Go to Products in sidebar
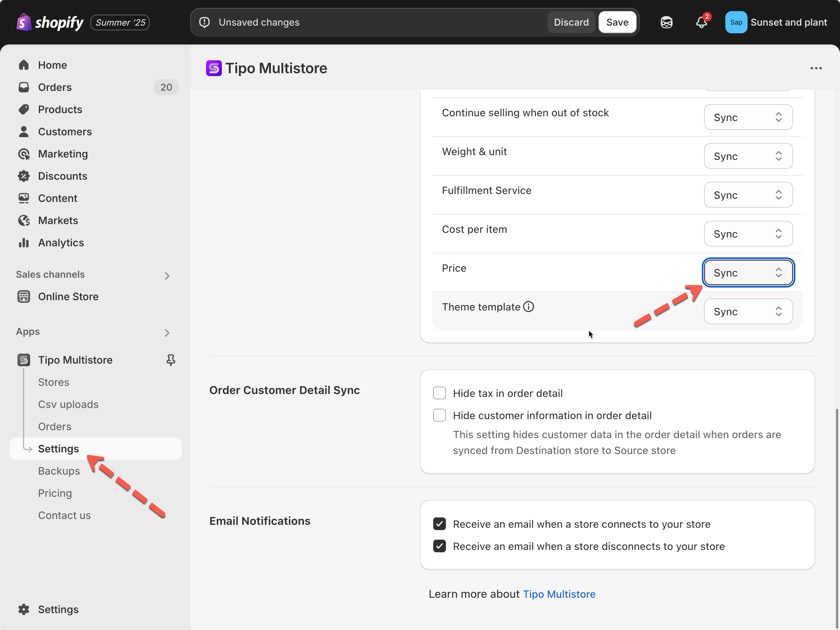This screenshot has width=840, height=630. pos(60,109)
